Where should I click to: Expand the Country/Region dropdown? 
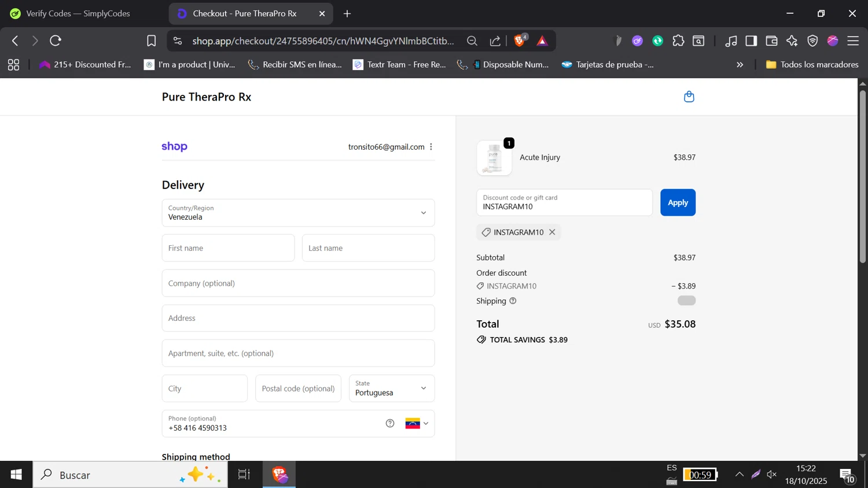click(298, 213)
